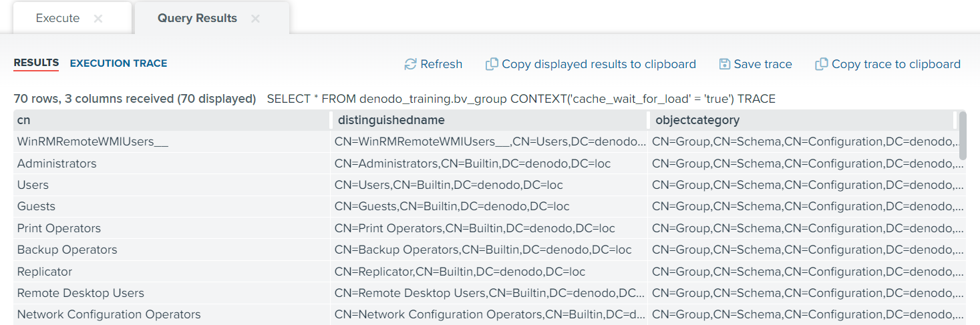
Task: Click the distinguishedname column header
Action: (490, 120)
